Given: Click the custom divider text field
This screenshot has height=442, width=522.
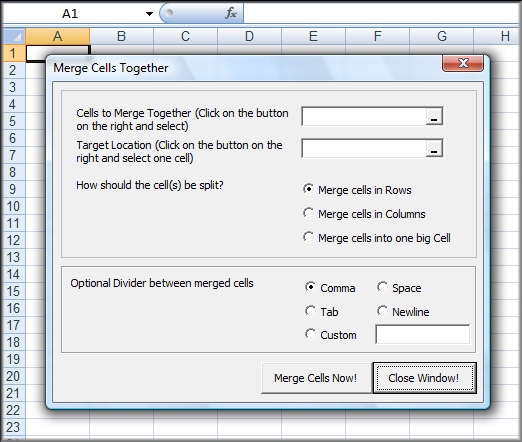Looking at the screenshot, I should [422, 334].
